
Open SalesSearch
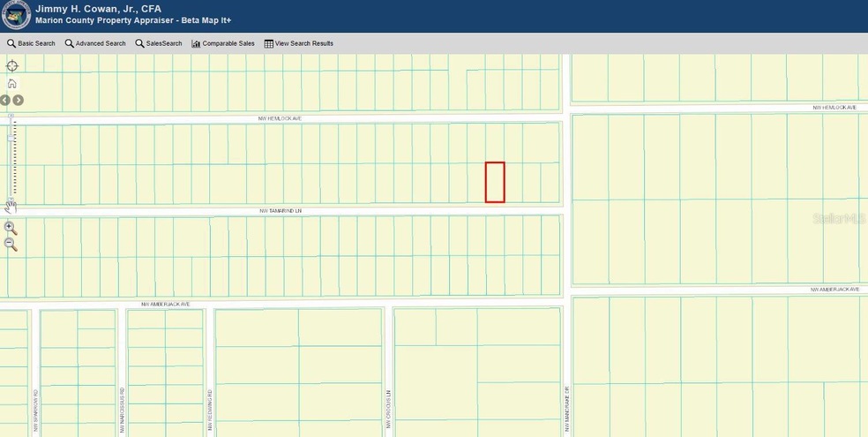pos(159,43)
